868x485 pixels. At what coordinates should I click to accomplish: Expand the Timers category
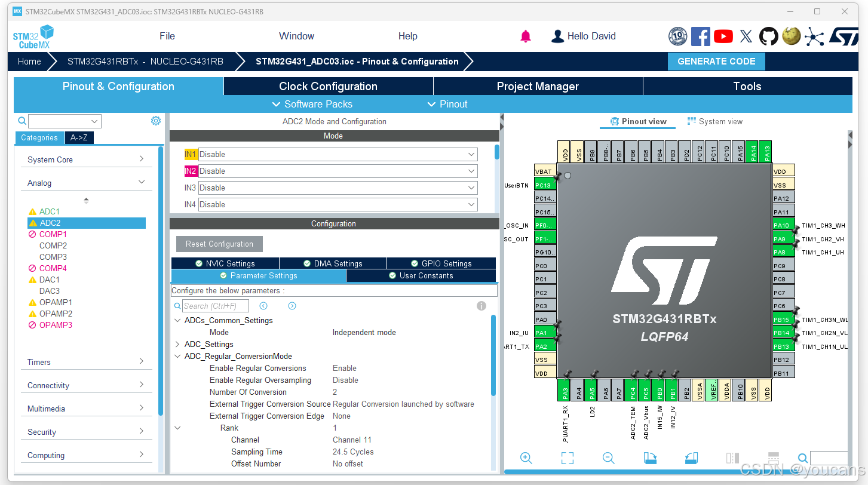tap(86, 362)
